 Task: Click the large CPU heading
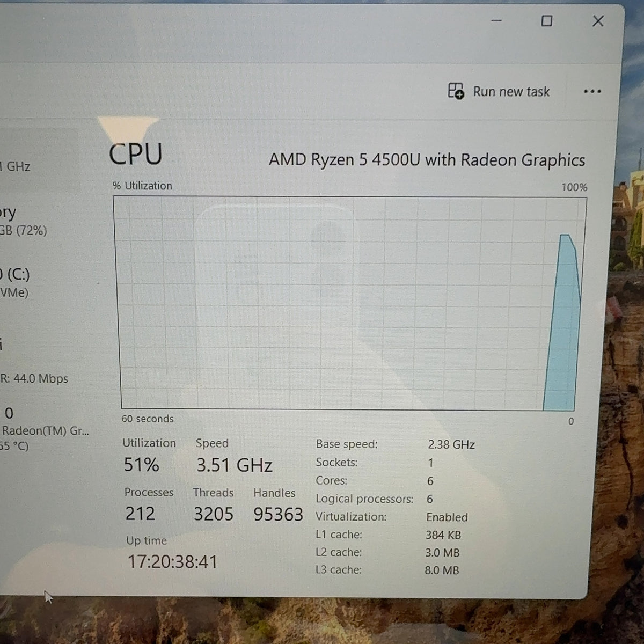(135, 155)
